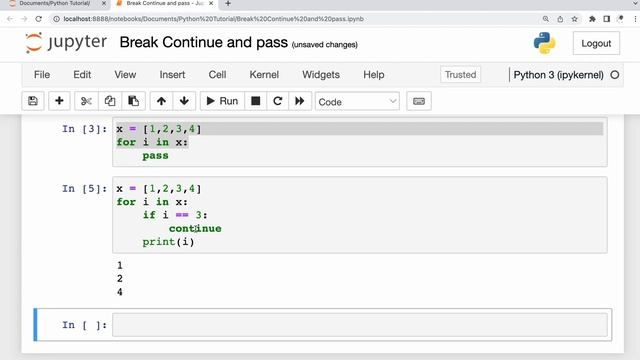Click the print(i) line in cell 5

pos(169,242)
